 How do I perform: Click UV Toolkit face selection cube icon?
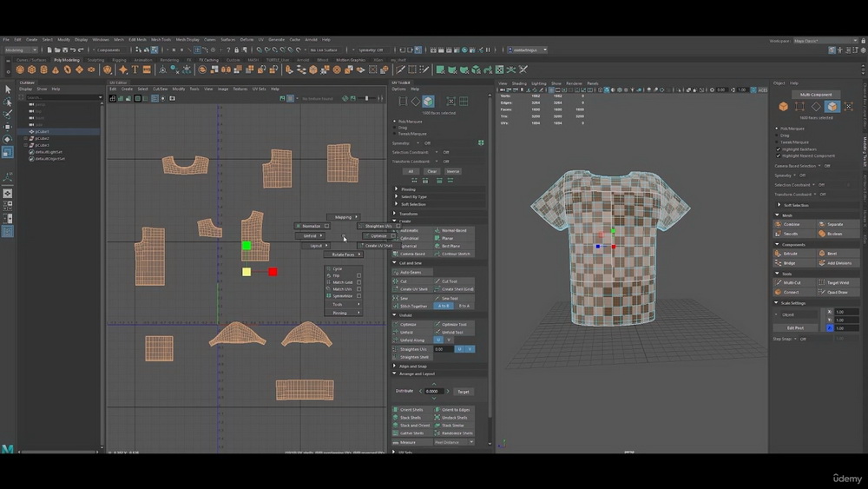[428, 102]
